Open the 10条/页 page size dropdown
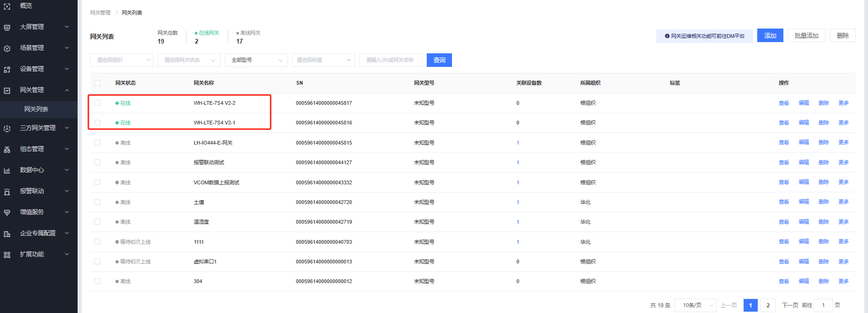This screenshot has width=868, height=313. (696, 305)
